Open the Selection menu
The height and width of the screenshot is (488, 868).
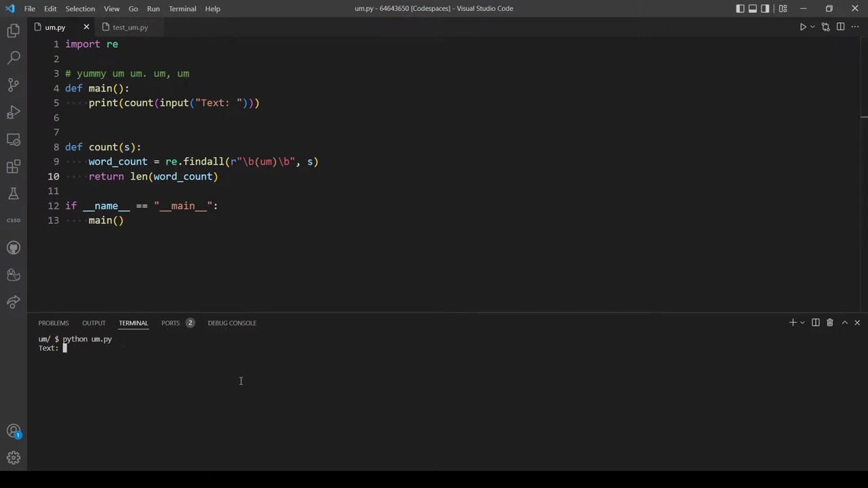80,9
